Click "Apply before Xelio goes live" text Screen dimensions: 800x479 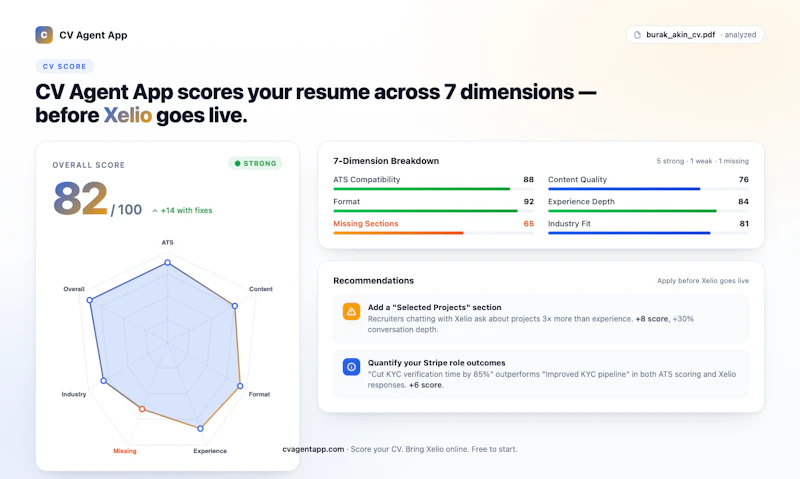point(703,281)
